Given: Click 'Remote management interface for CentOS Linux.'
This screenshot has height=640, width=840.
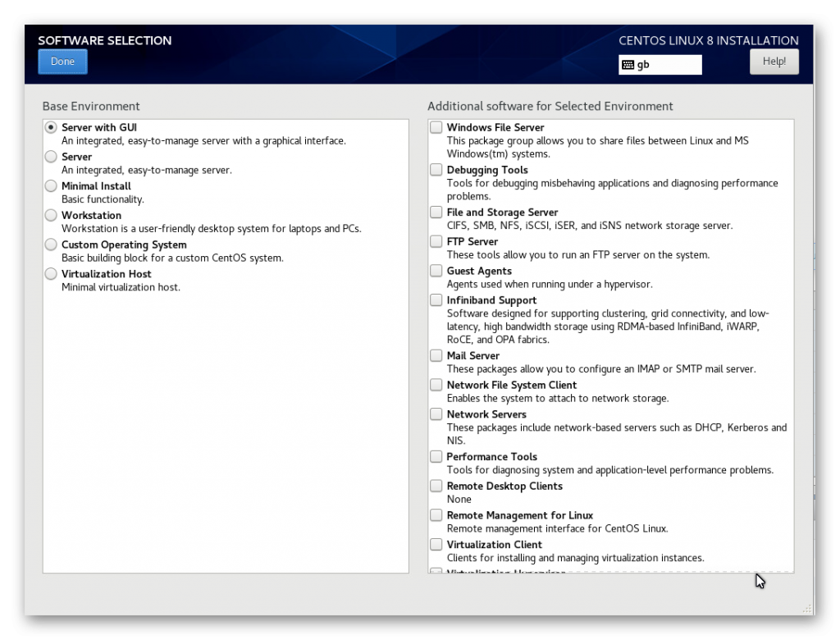Looking at the screenshot, I should coord(558,529).
